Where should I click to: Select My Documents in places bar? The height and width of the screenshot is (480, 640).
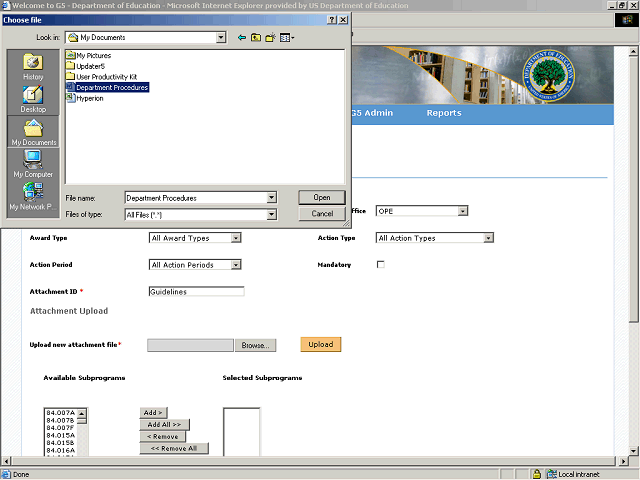tap(33, 132)
